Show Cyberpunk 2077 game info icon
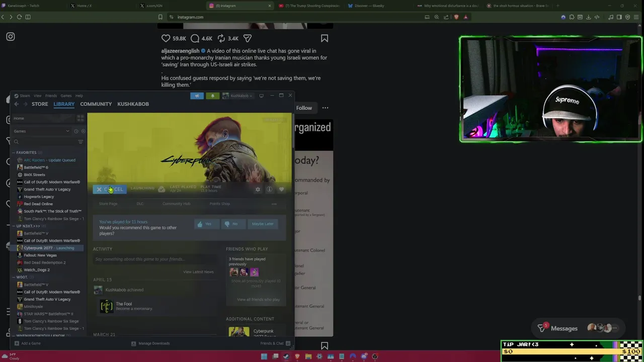This screenshot has width=644, height=362. click(269, 190)
